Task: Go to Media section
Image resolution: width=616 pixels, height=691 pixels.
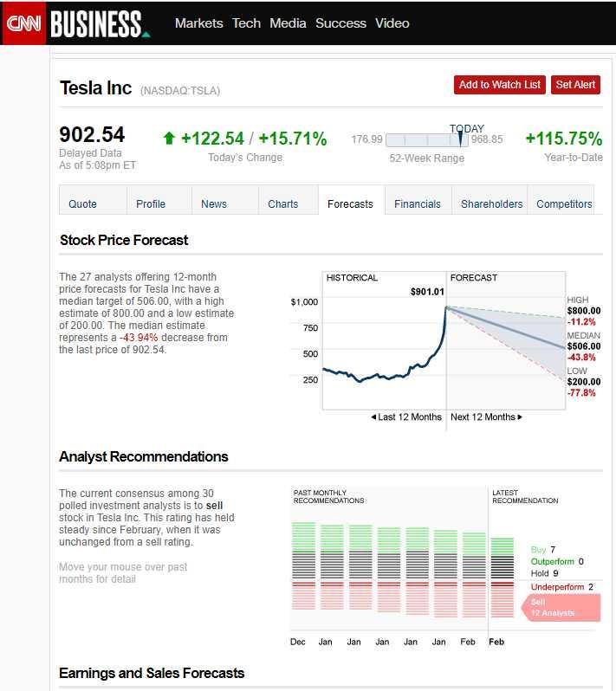Action: click(x=288, y=23)
